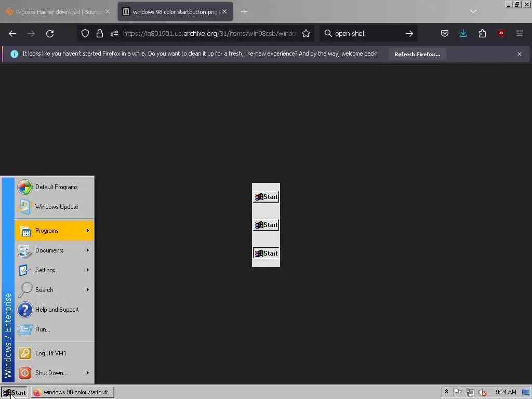This screenshot has height=399, width=532.
Task: Click the Documents folder icon
Action: click(x=25, y=250)
